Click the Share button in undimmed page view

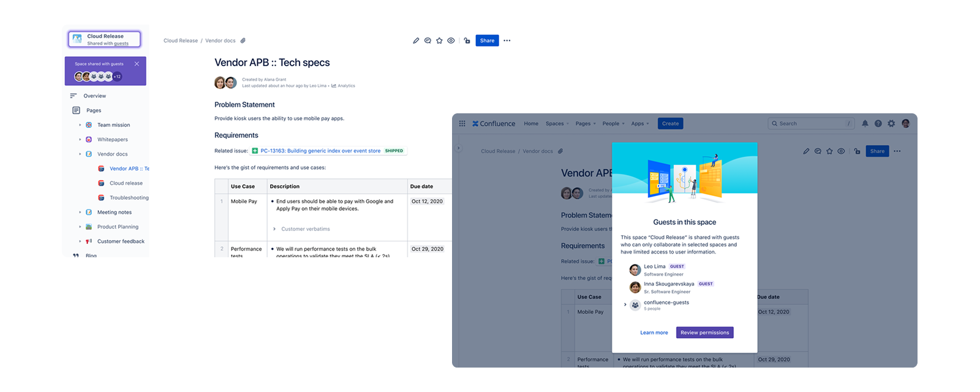[487, 41]
